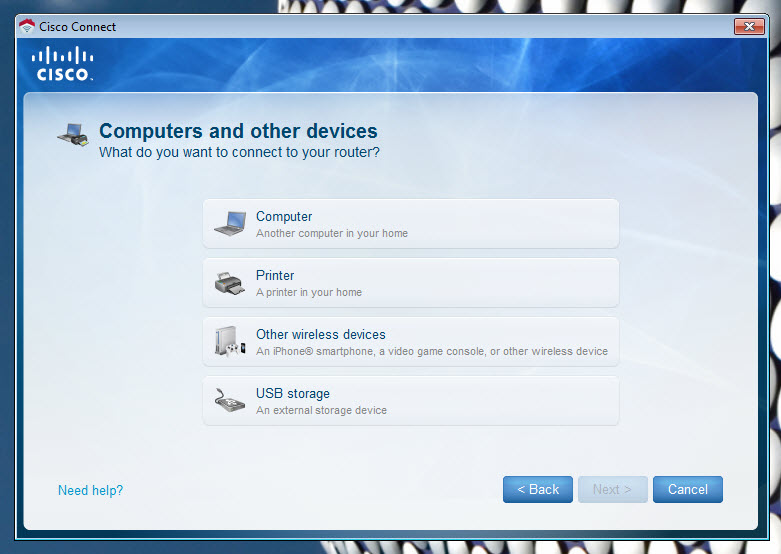Choose the Computer option label

pyautogui.click(x=284, y=217)
